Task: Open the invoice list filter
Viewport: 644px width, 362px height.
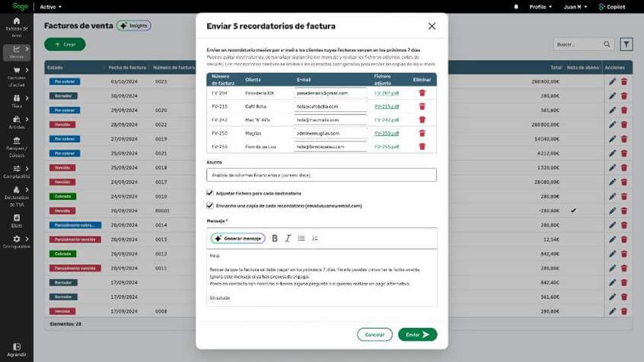Action: pos(626,44)
